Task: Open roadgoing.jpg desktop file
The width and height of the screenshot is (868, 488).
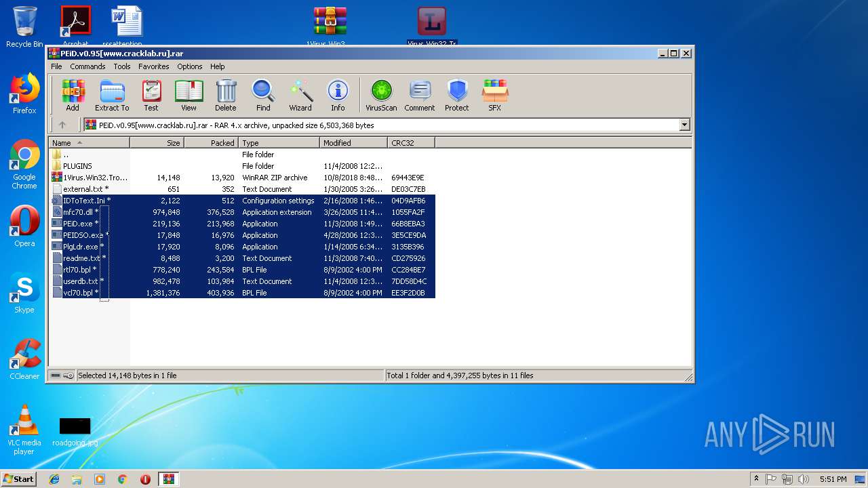Action: tap(75, 432)
